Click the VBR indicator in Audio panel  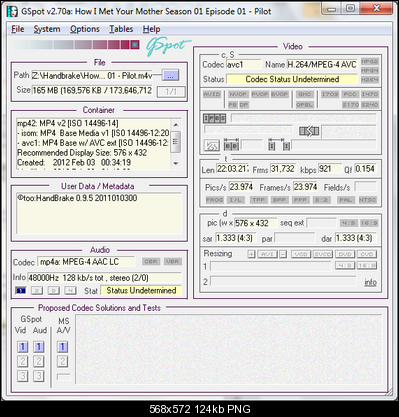tap(173, 261)
